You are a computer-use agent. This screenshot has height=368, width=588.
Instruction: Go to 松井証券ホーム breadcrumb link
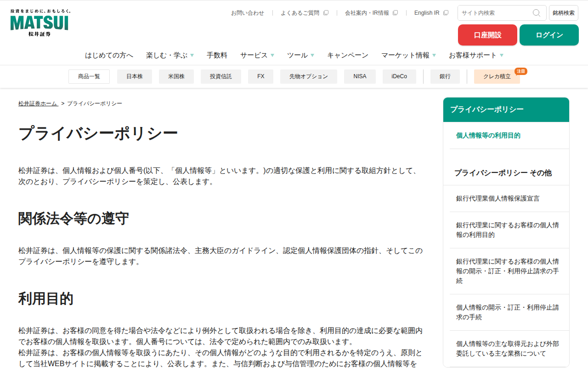pos(38,103)
